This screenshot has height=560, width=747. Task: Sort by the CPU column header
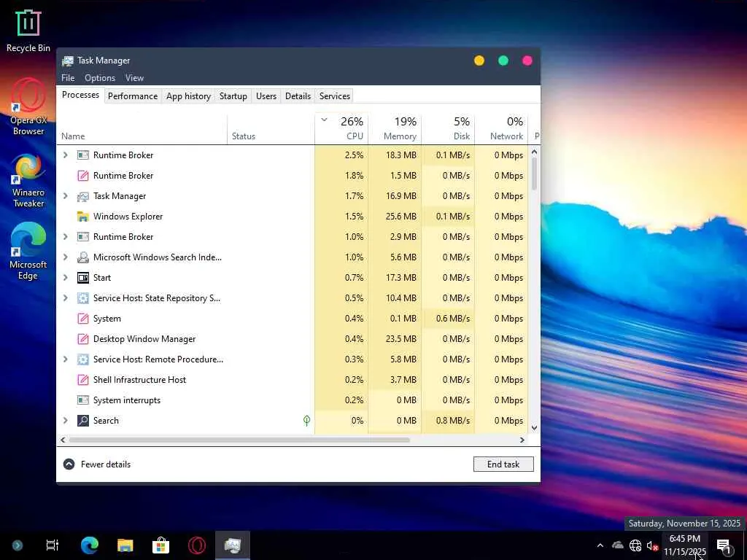pyautogui.click(x=341, y=128)
